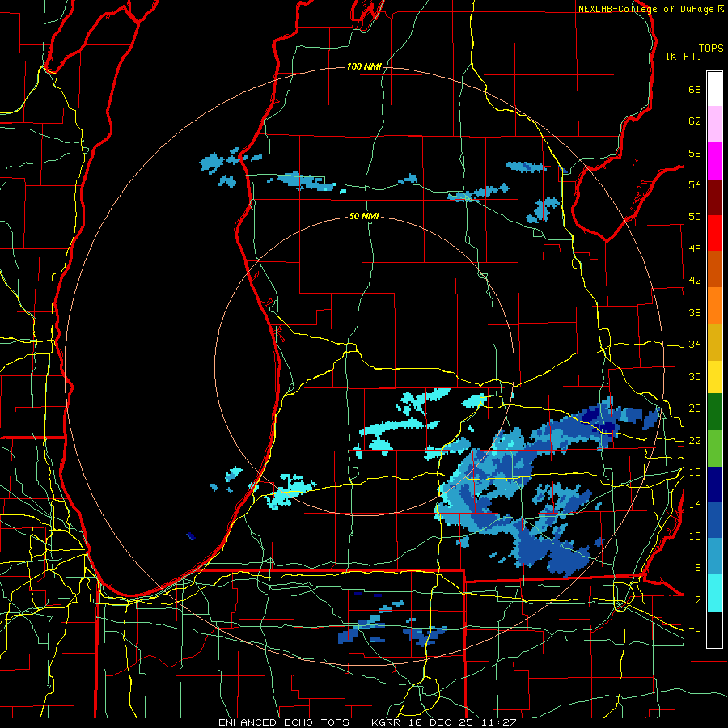Click the legend value 42
The width and height of the screenshot is (728, 728).
[695, 281]
